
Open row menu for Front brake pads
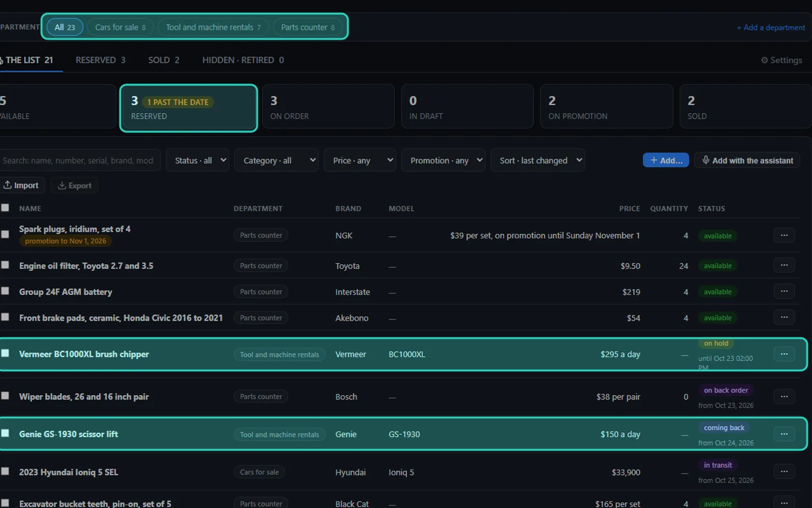click(x=784, y=317)
